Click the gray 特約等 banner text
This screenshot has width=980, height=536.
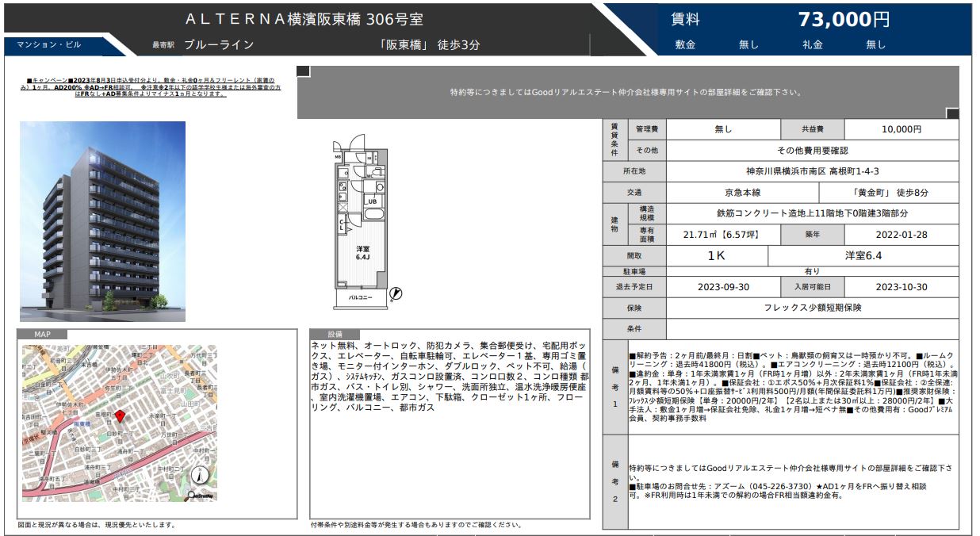coord(626,92)
